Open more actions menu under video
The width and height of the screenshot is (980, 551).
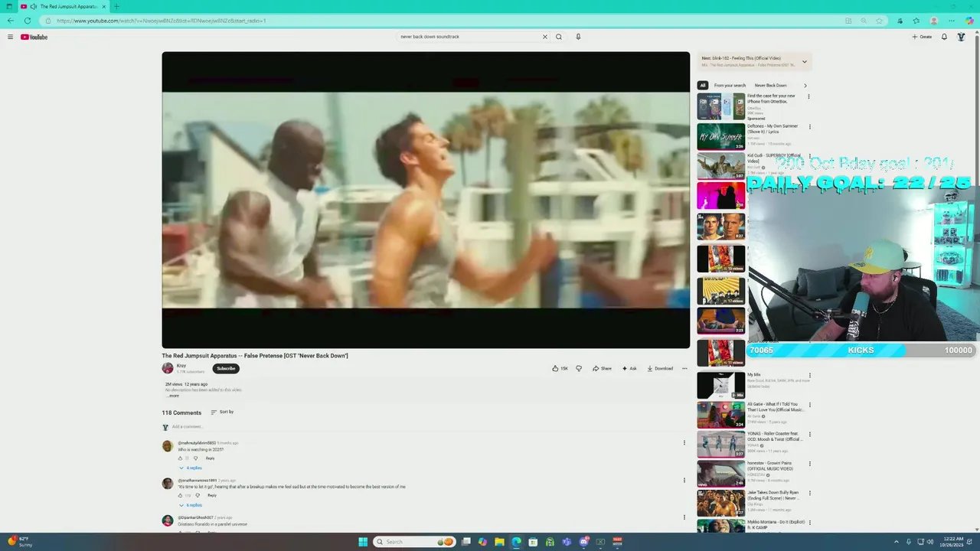click(x=684, y=368)
